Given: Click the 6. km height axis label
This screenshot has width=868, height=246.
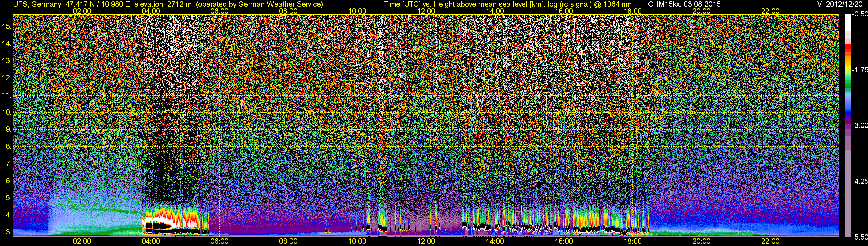Looking at the screenshot, I should point(8,181).
